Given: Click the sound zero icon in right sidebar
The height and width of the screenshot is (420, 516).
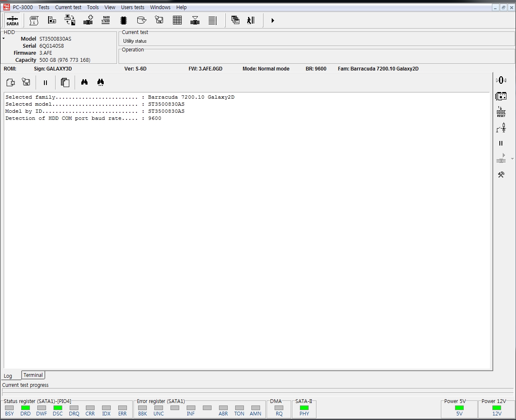Looking at the screenshot, I should click(x=501, y=80).
